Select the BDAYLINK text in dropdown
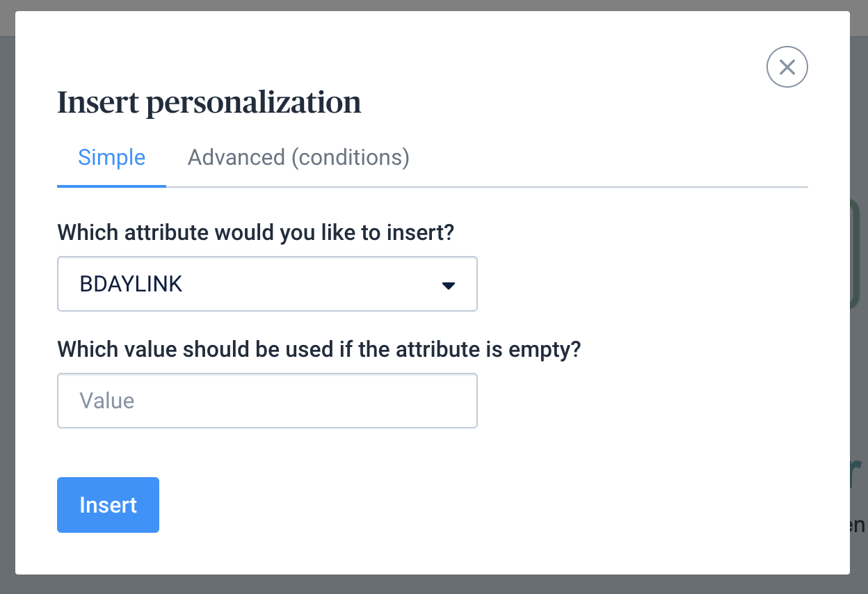 131,284
